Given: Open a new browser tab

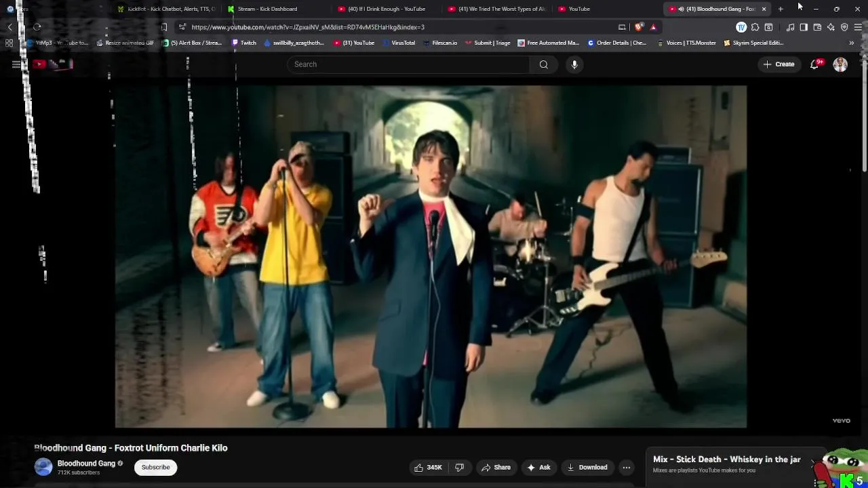Looking at the screenshot, I should 781,9.
